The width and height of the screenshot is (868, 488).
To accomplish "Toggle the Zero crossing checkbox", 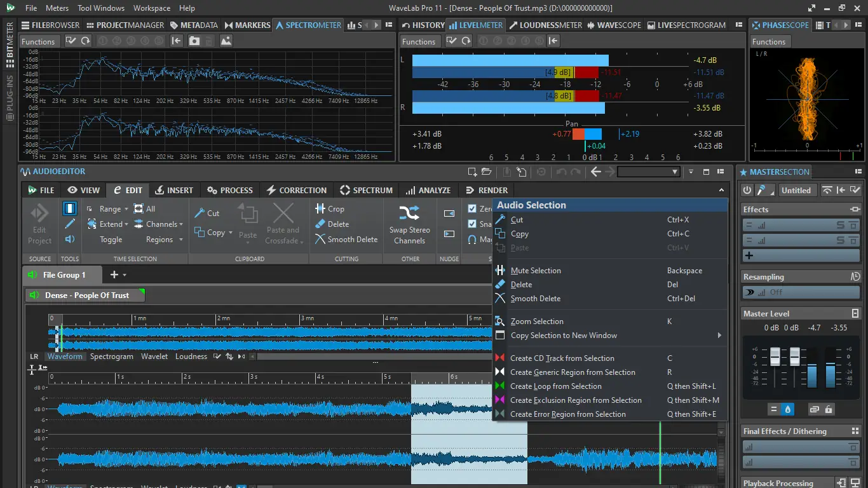I will (472, 208).
